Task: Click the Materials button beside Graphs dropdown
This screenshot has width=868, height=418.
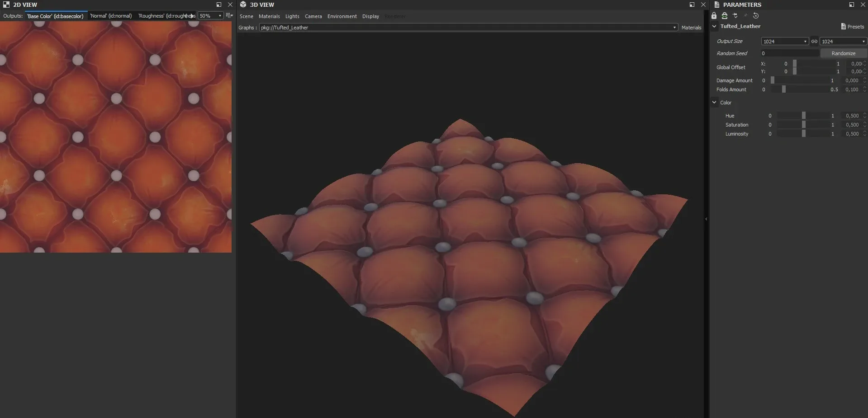Action: (691, 28)
